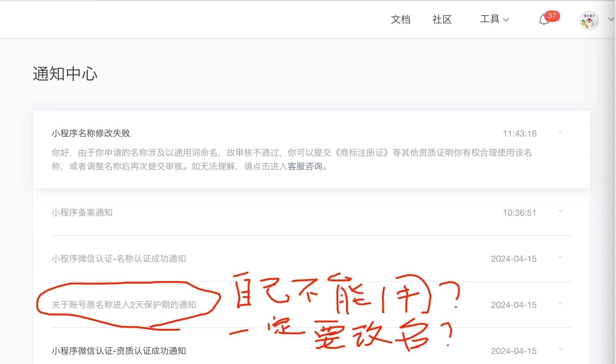Open 小程序微信认证-名称认证成功通知 message

click(119, 259)
